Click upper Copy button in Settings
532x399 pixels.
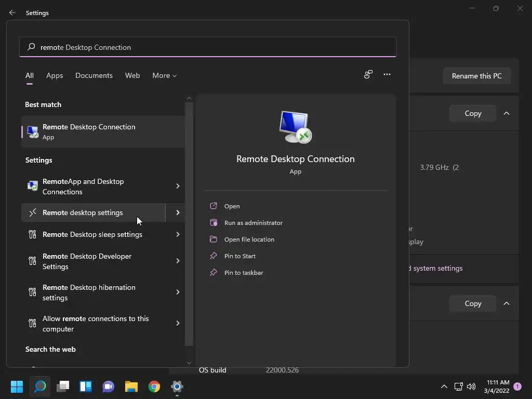[x=473, y=113]
